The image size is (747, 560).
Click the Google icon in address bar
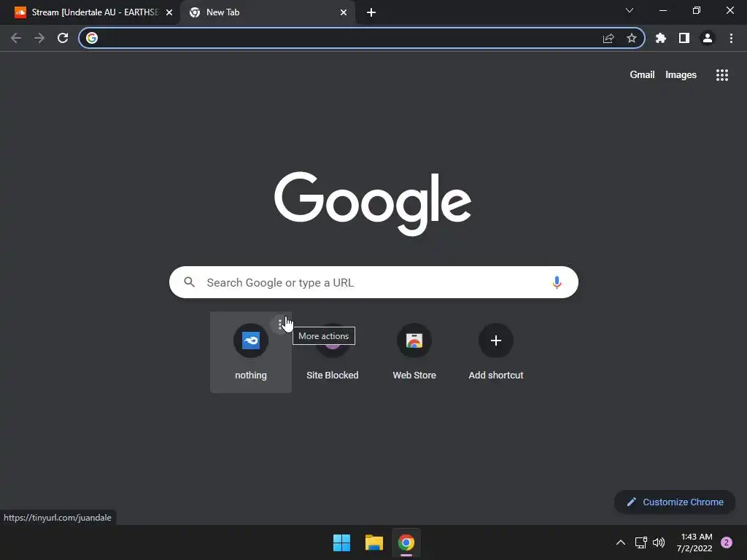pos(92,38)
